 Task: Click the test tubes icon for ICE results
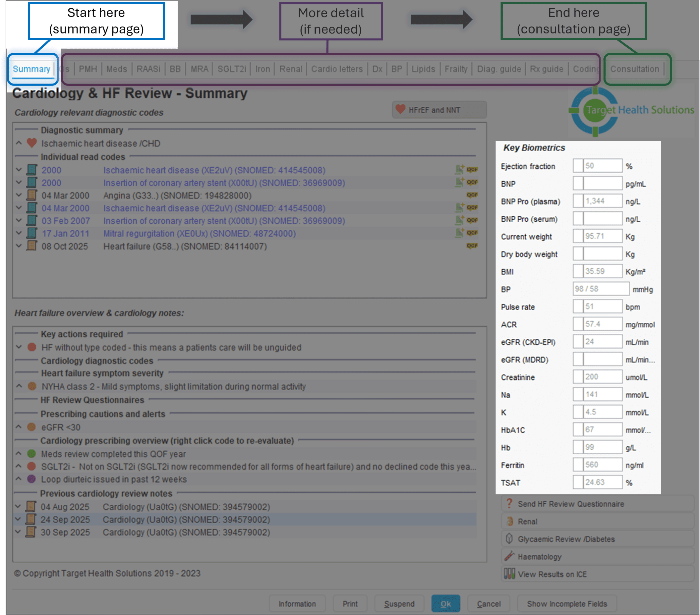509,574
